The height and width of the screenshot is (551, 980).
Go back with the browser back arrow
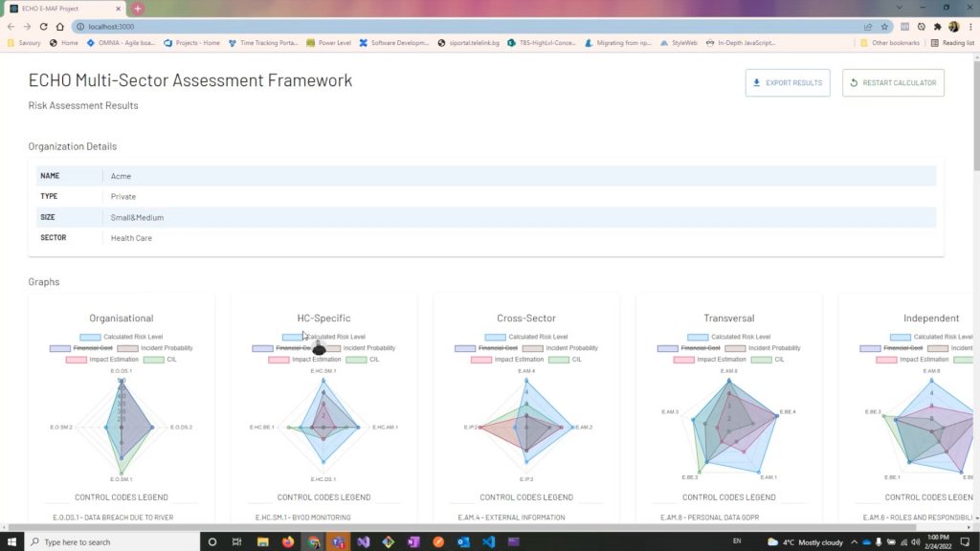pyautogui.click(x=11, y=27)
